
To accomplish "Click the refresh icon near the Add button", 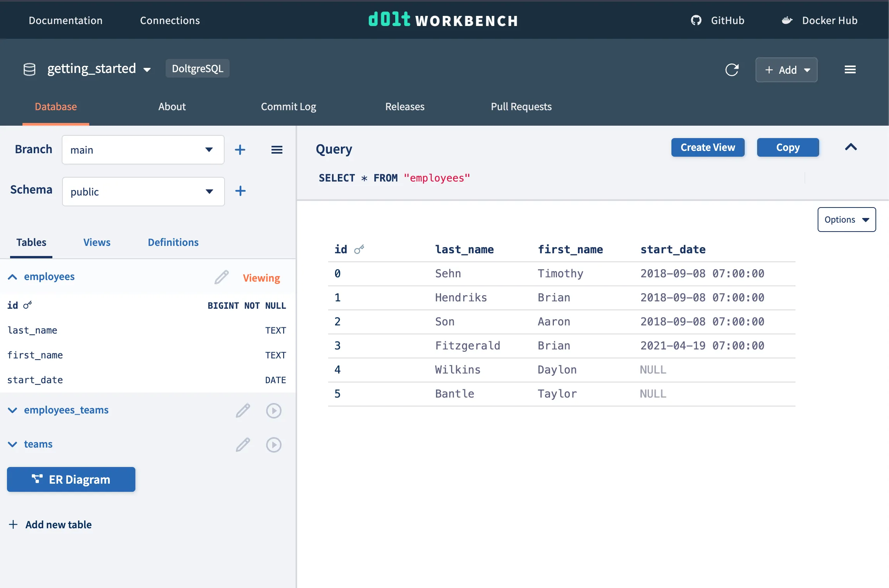I will [x=732, y=70].
